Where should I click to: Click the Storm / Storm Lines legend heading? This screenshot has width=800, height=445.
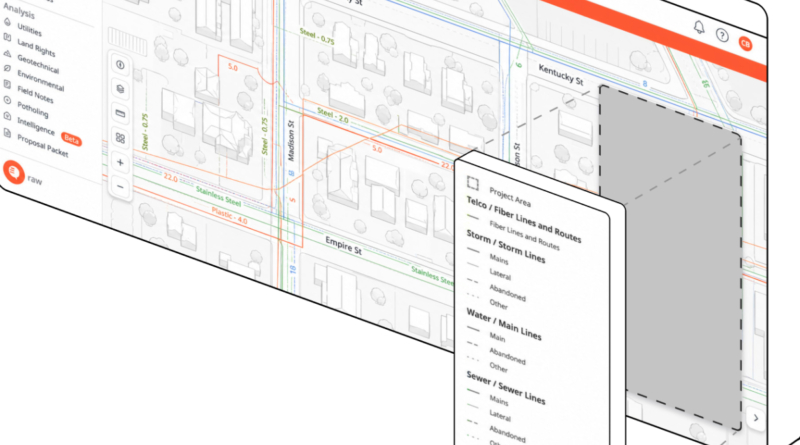[x=506, y=246]
